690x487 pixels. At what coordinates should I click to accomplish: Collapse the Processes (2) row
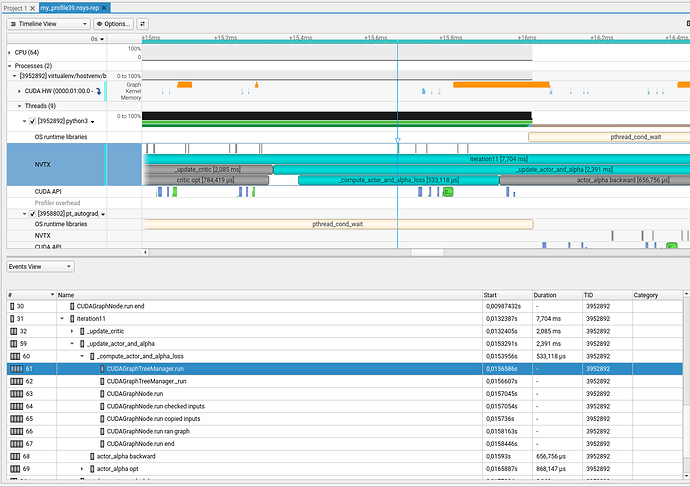10,66
